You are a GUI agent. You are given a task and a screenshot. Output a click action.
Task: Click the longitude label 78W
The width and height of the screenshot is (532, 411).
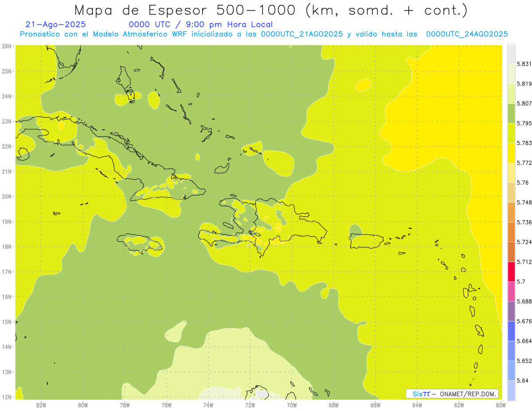pos(125,405)
